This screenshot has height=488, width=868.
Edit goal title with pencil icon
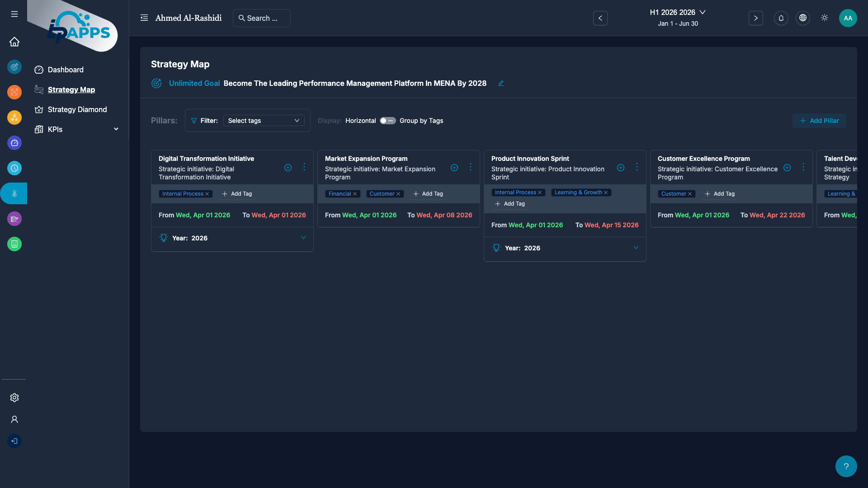[501, 83]
